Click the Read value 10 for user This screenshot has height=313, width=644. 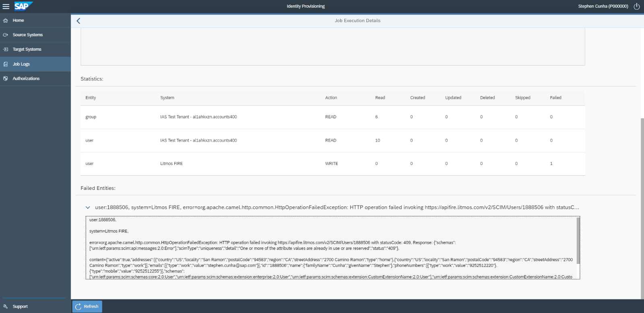(378, 140)
